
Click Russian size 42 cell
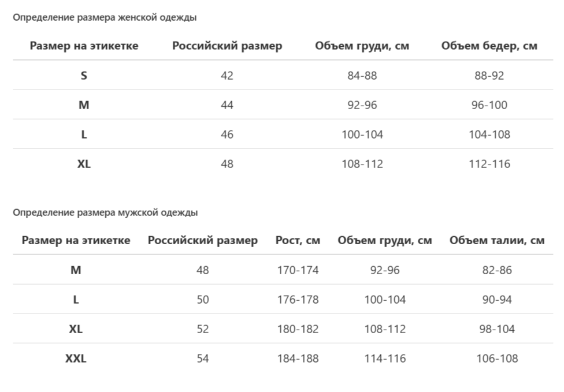[227, 76]
